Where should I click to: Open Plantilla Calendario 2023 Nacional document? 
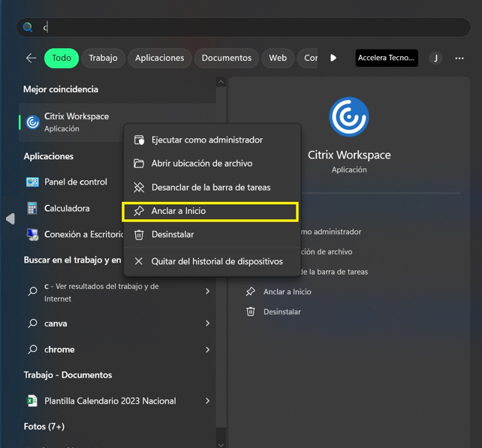(x=117, y=401)
